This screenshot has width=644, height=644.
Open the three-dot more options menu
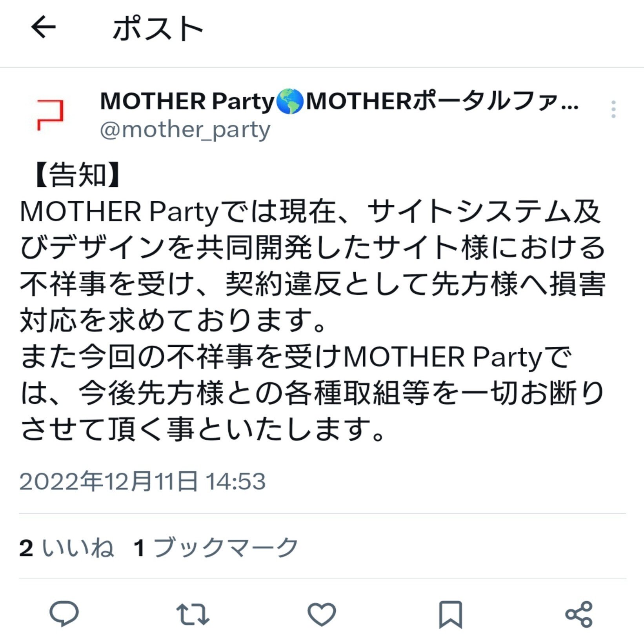pos(613,109)
